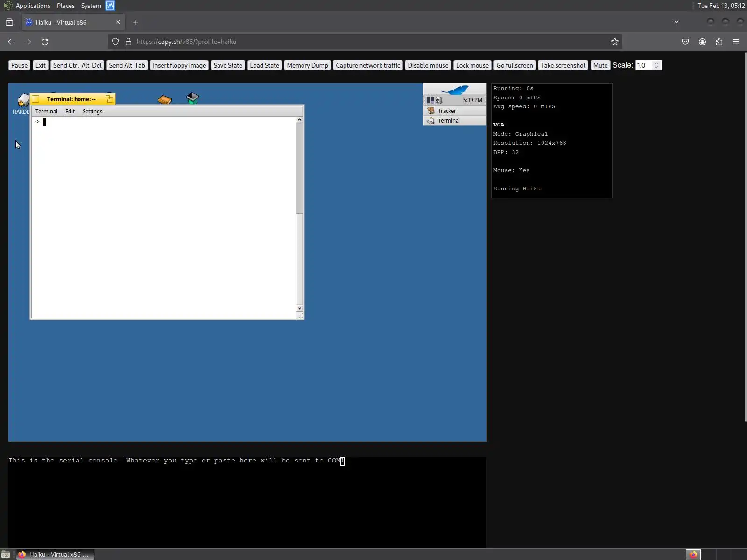Click the system monitor panel applet
747x560 pixels.
tap(110, 6)
